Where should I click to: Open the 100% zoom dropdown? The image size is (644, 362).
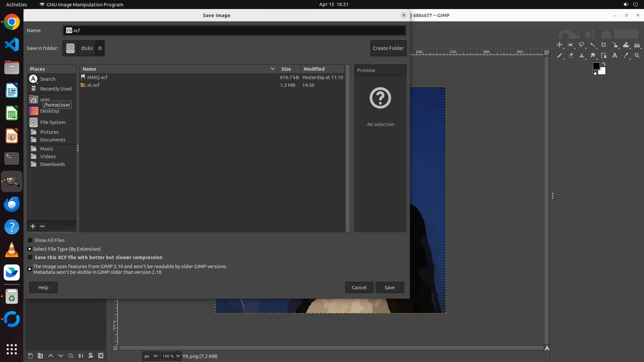(x=178, y=356)
